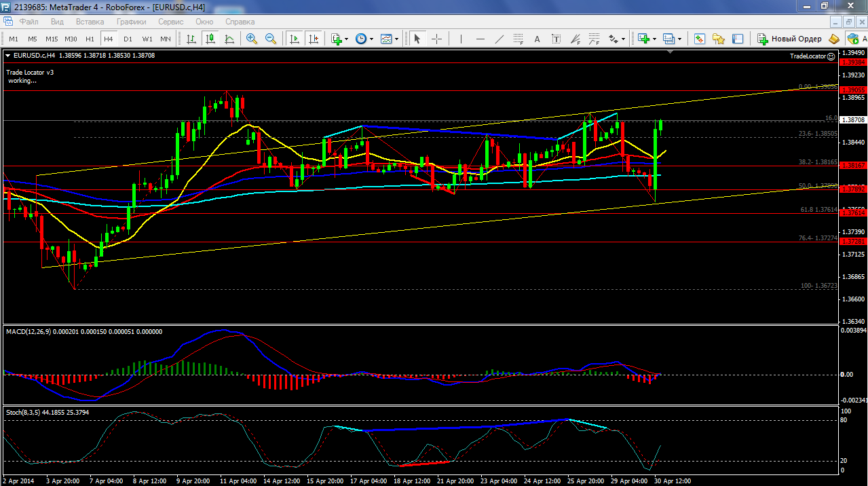Click the MetaTrader chart document icon
Image resolution: width=868 pixels, height=486 pixels.
(x=8, y=21)
